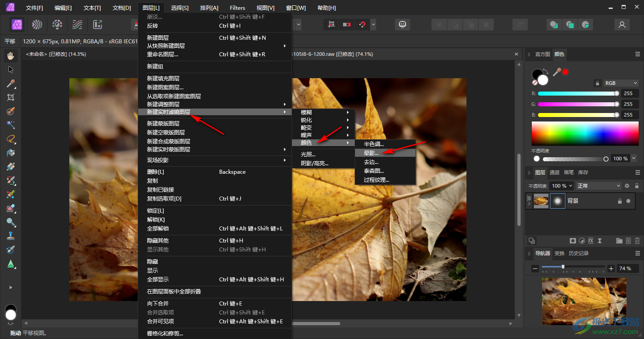Screen dimensions: 644x339
Task: Select the Crop tool in the toolbar
Action: point(11,97)
